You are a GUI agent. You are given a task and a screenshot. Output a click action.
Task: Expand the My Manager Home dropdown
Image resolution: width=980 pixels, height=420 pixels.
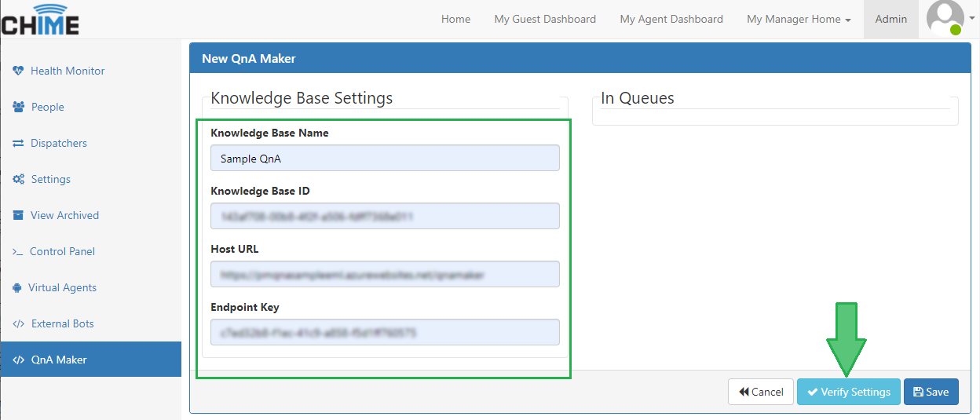[799, 19]
